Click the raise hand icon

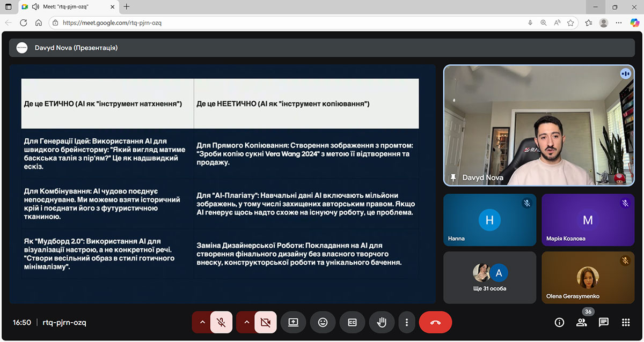(x=382, y=322)
